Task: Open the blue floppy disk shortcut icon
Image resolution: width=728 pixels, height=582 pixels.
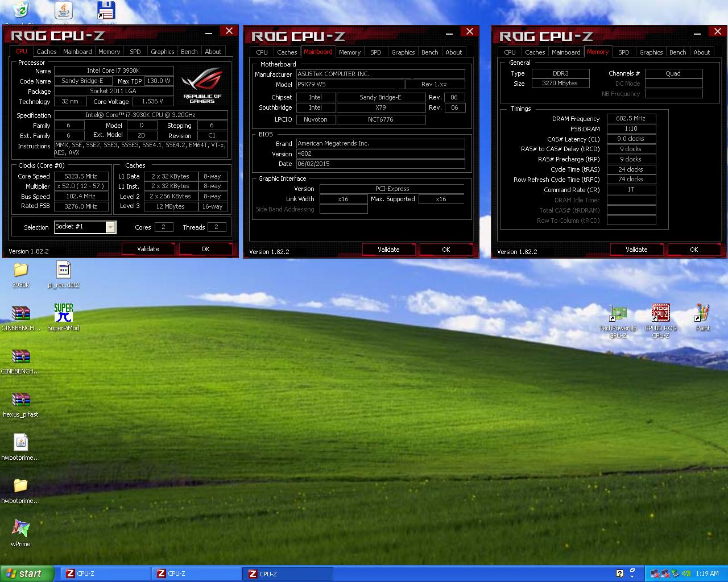Action: [106, 10]
